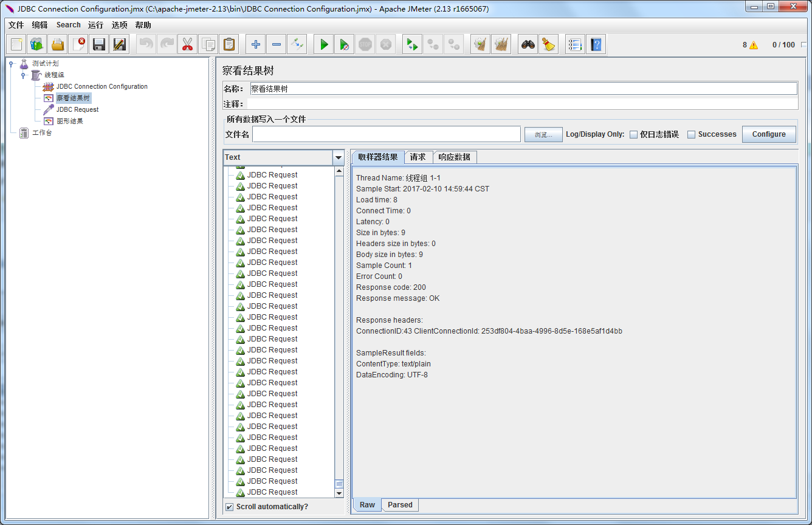Select the Raw tab
Screen dimensions: 812x525
(367, 505)
